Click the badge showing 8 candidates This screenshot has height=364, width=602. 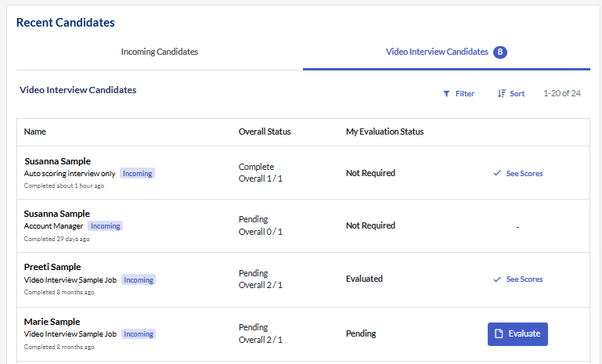500,52
